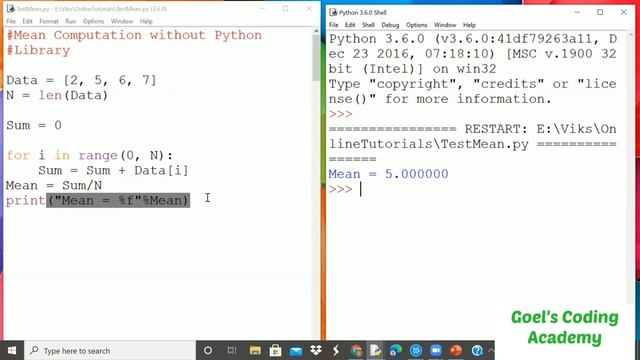Open Microsoft Store from taskbar
Image resolution: width=640 pixels, height=360 pixels.
point(276,351)
